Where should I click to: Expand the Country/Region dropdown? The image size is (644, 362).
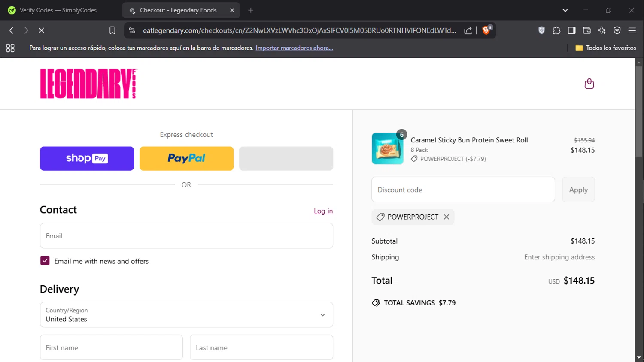186,315
